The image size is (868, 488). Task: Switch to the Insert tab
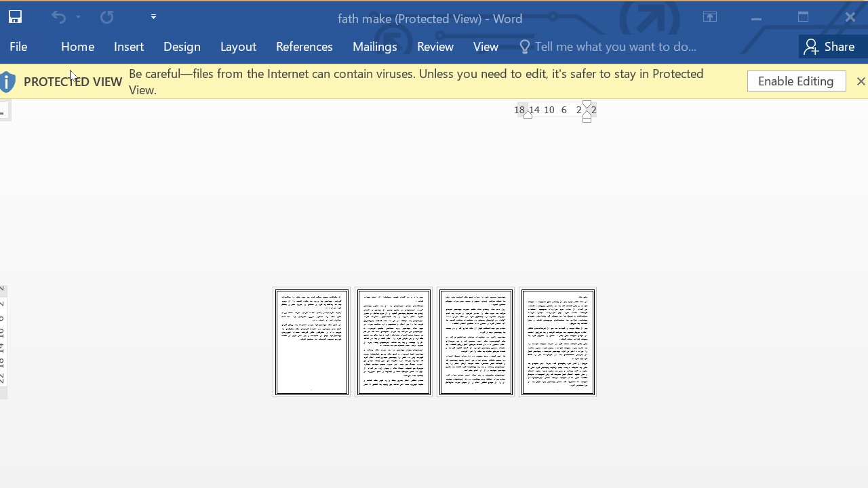[x=129, y=47]
